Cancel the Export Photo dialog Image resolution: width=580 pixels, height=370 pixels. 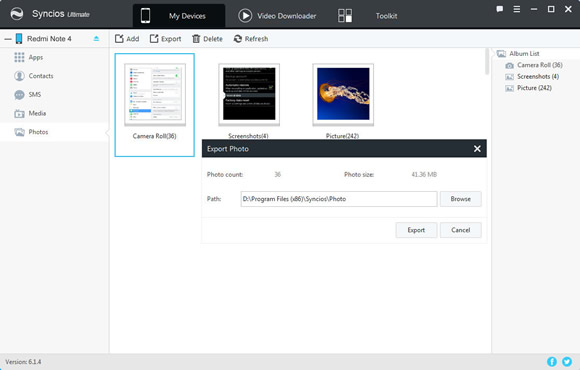(461, 230)
